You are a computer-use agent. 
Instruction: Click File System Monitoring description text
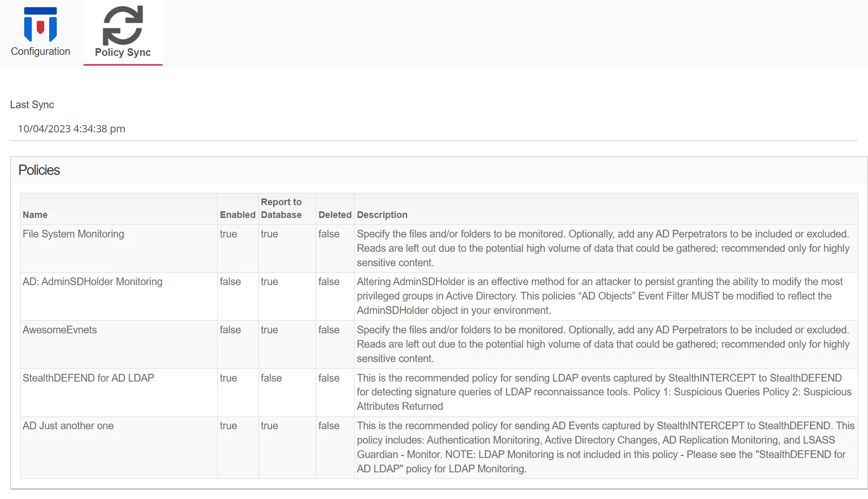(x=603, y=248)
